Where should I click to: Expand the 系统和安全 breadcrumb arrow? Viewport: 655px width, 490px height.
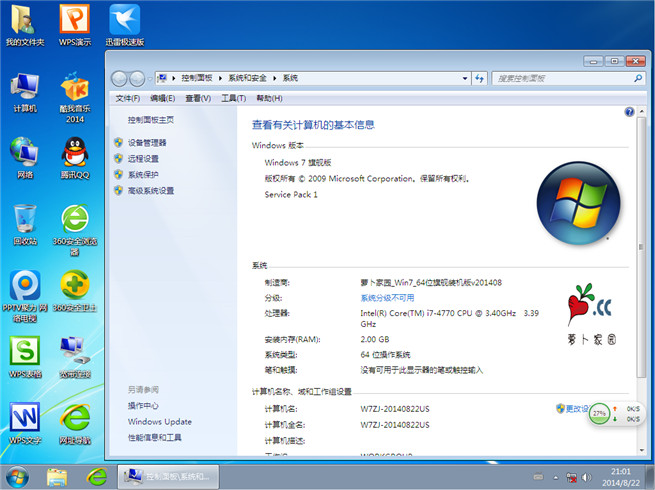tap(274, 78)
